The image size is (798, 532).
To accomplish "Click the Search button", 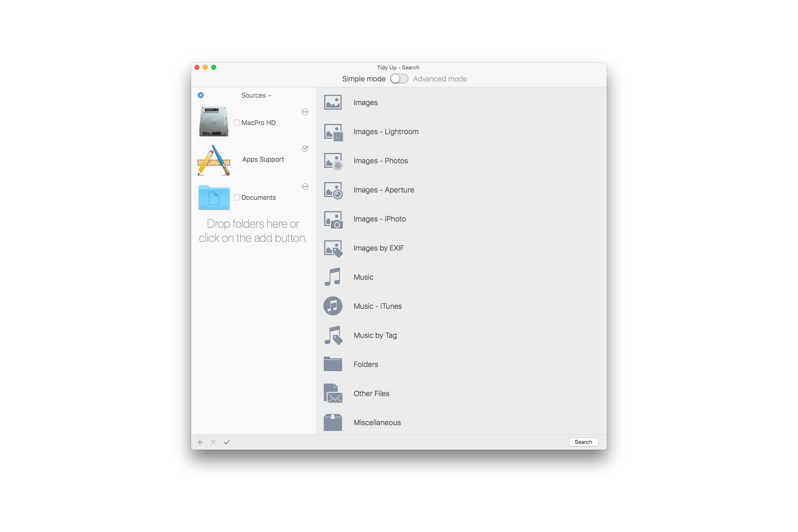I will coord(584,442).
